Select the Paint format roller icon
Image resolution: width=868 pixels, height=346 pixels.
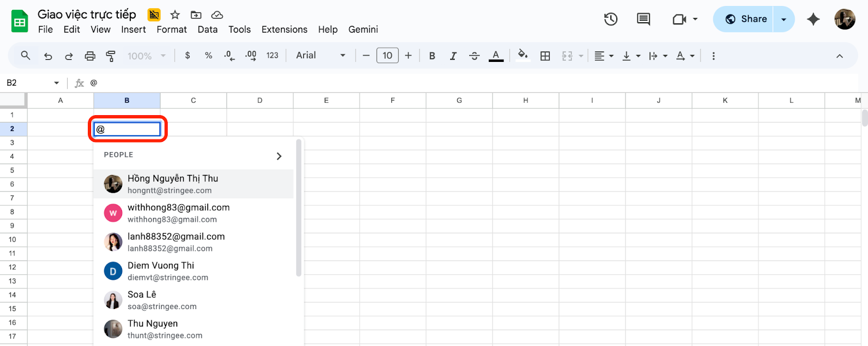point(111,56)
